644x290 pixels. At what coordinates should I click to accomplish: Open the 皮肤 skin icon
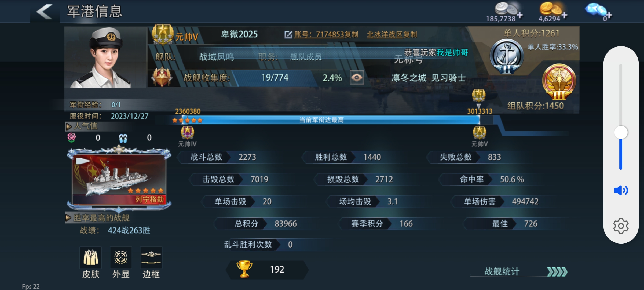tap(91, 258)
